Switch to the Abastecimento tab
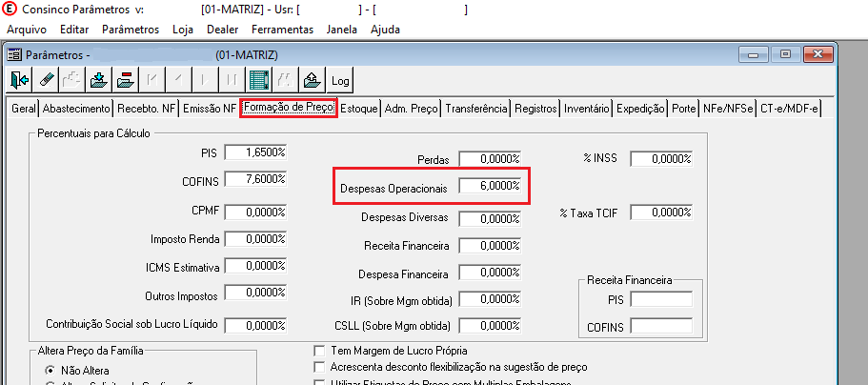Viewport: 868px width, 385px height. tap(76, 109)
